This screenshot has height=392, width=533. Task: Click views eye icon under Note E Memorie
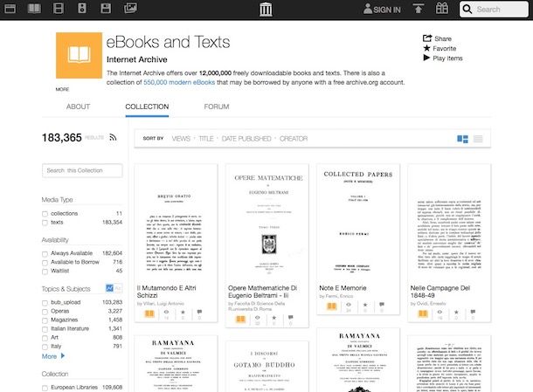tap(349, 306)
